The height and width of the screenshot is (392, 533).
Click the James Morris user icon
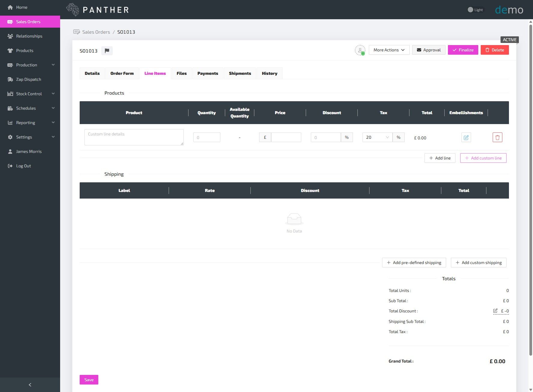(10, 151)
